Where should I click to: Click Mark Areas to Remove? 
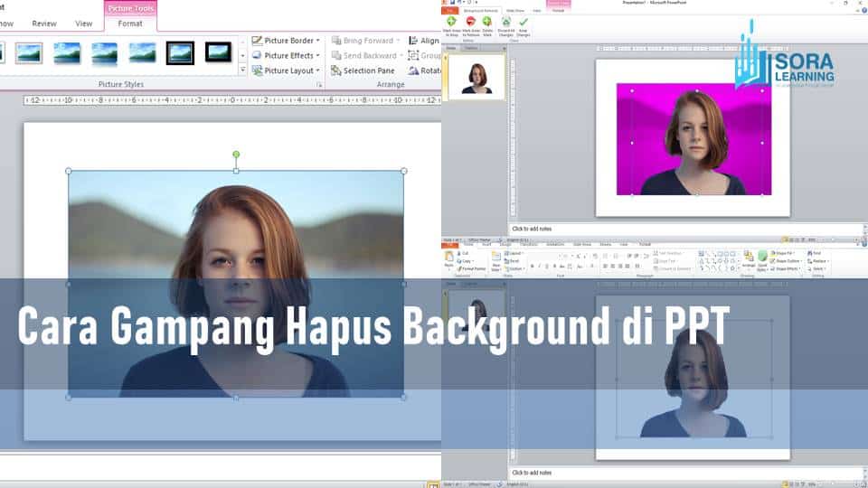tap(470, 26)
